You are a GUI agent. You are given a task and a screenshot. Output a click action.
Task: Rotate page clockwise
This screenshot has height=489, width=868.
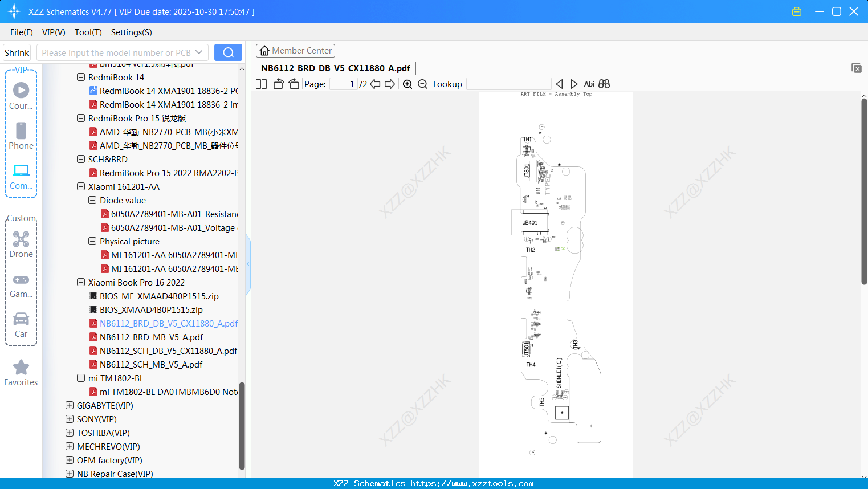(x=294, y=84)
